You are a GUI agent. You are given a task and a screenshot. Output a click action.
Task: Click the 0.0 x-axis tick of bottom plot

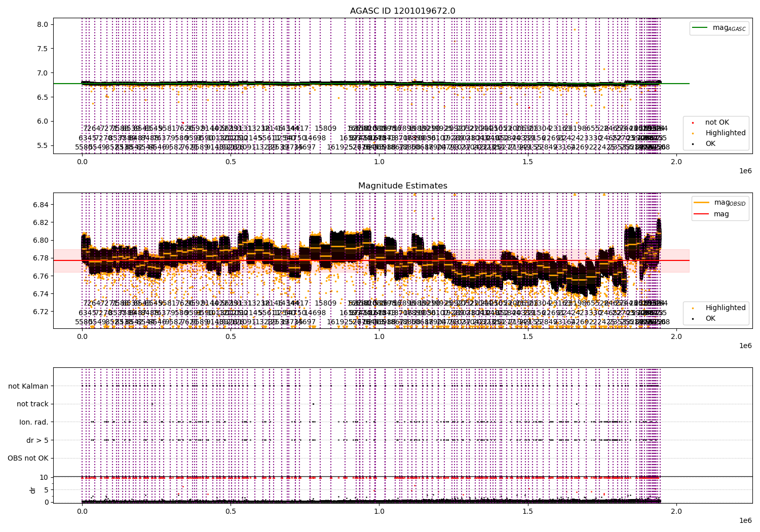(x=82, y=511)
